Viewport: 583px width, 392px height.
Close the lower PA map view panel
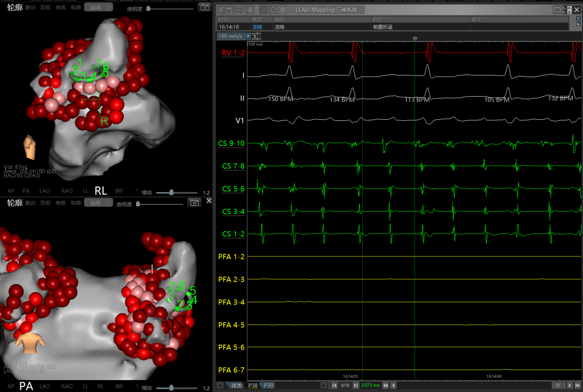pyautogui.click(x=209, y=200)
